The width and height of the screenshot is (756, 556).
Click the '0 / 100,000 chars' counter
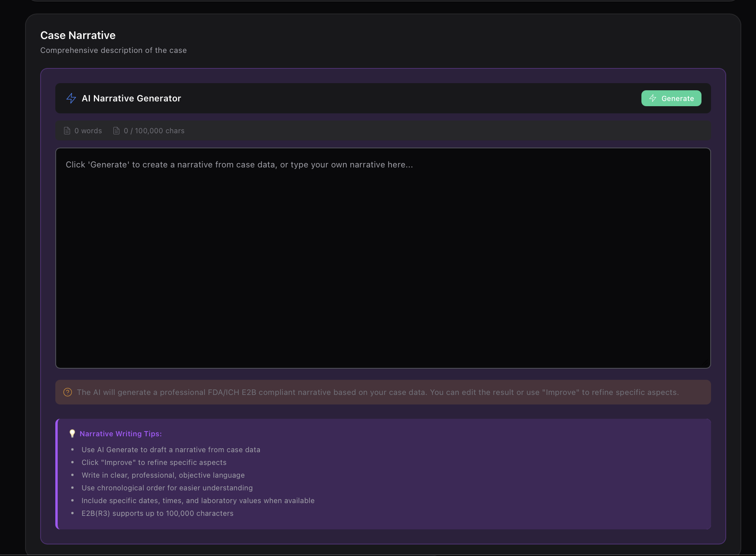point(154,131)
